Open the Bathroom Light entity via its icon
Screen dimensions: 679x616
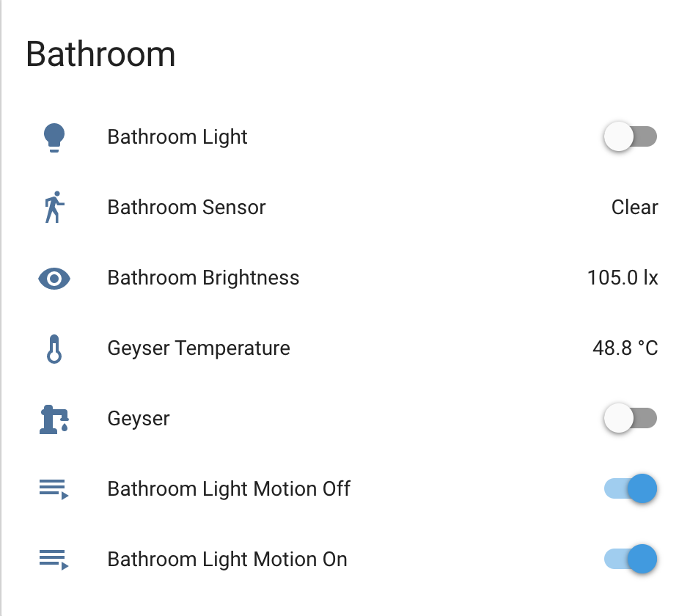[x=54, y=136]
